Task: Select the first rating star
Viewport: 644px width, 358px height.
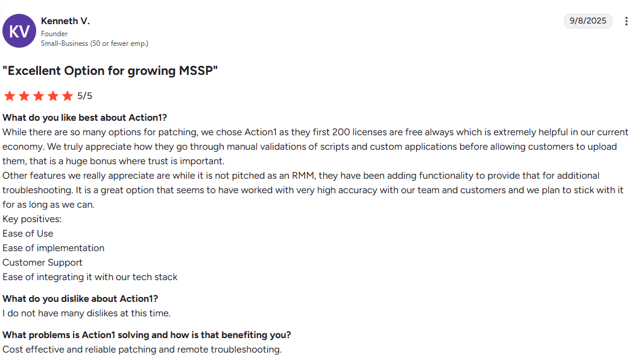Action: click(10, 96)
